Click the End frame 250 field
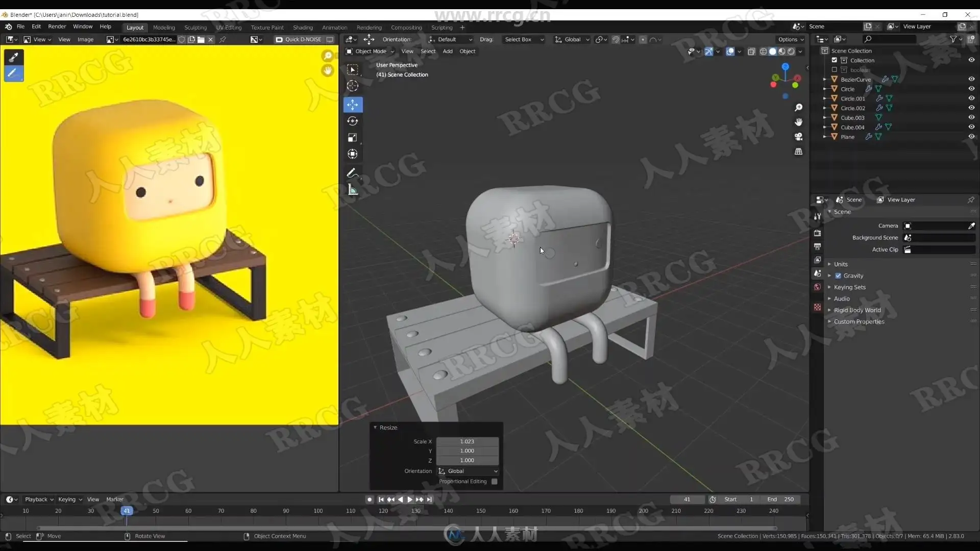 point(781,499)
